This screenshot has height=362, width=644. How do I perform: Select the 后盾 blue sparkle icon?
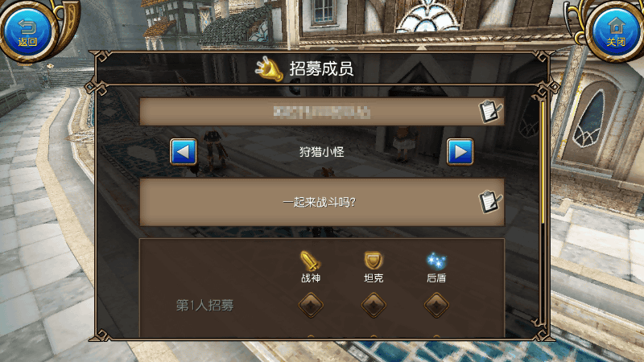point(436,260)
